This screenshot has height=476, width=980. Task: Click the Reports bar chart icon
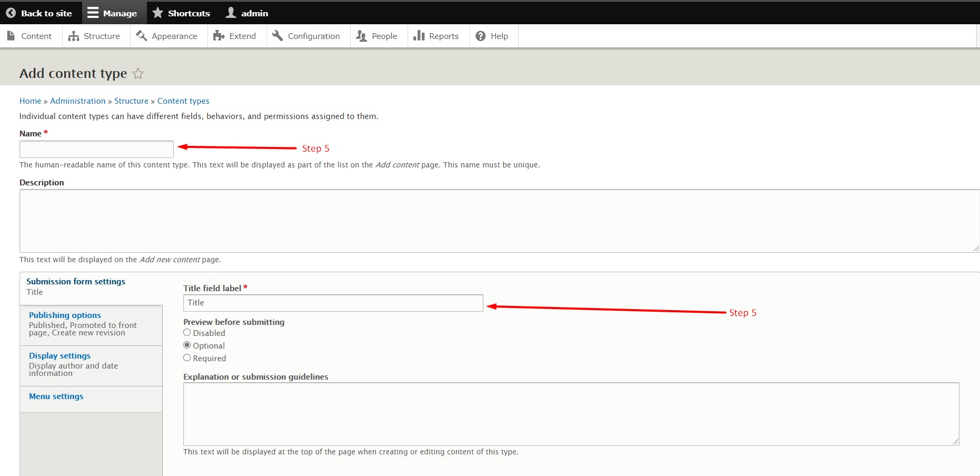[x=419, y=35]
